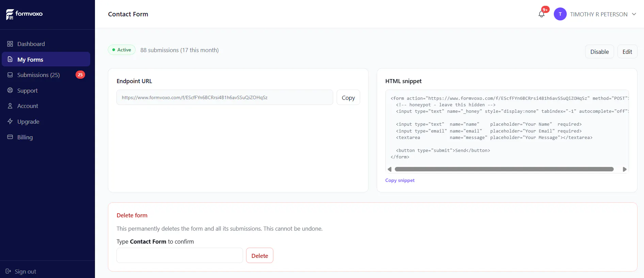Open the notifications bell

coord(542,14)
